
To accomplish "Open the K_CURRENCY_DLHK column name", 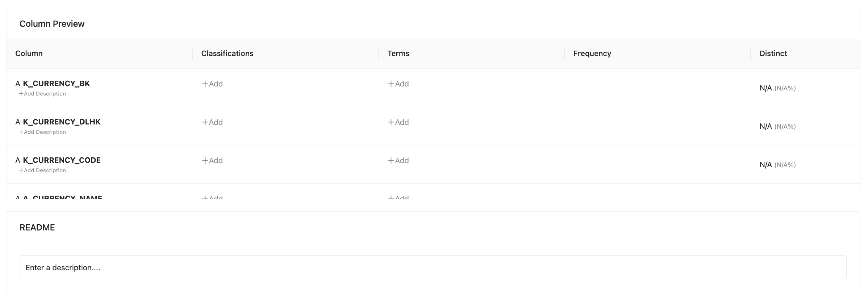I will pos(62,122).
